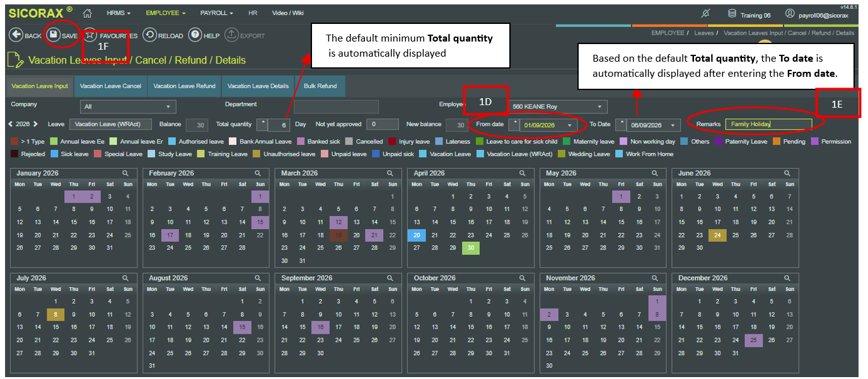Open the HR menu item
Screen dimensions: 868x379
[253, 13]
